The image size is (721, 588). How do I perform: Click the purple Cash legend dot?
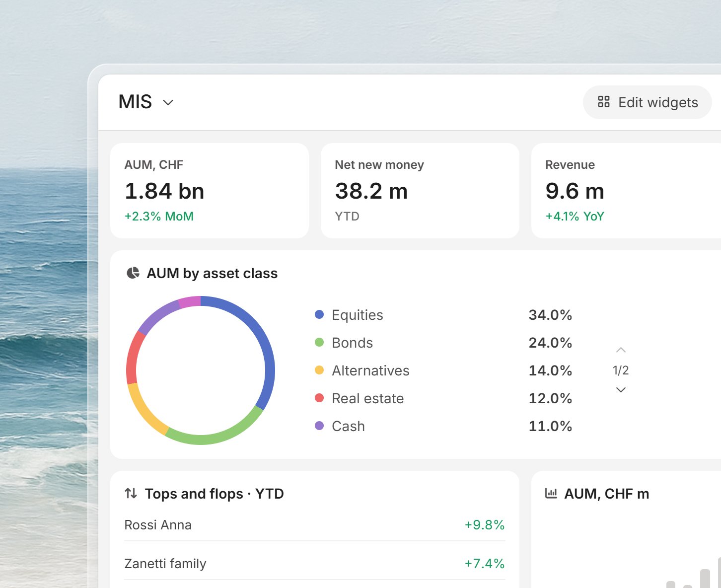point(319,426)
